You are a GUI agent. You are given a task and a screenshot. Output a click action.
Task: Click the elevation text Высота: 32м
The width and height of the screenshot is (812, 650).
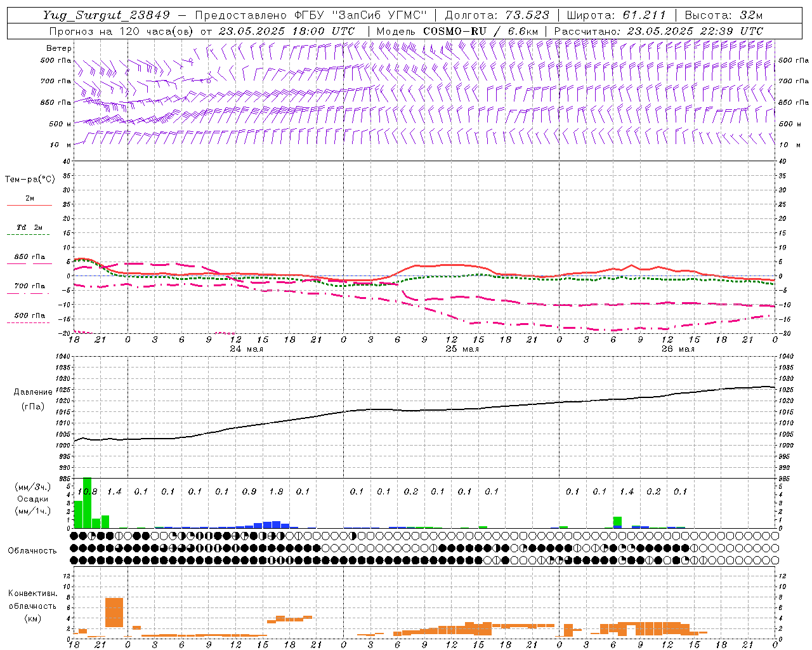click(724, 15)
